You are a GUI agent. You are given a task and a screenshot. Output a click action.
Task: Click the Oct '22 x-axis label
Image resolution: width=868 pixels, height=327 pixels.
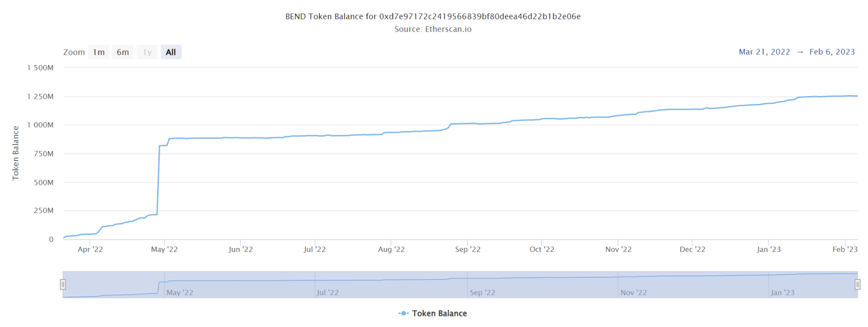[542, 249]
